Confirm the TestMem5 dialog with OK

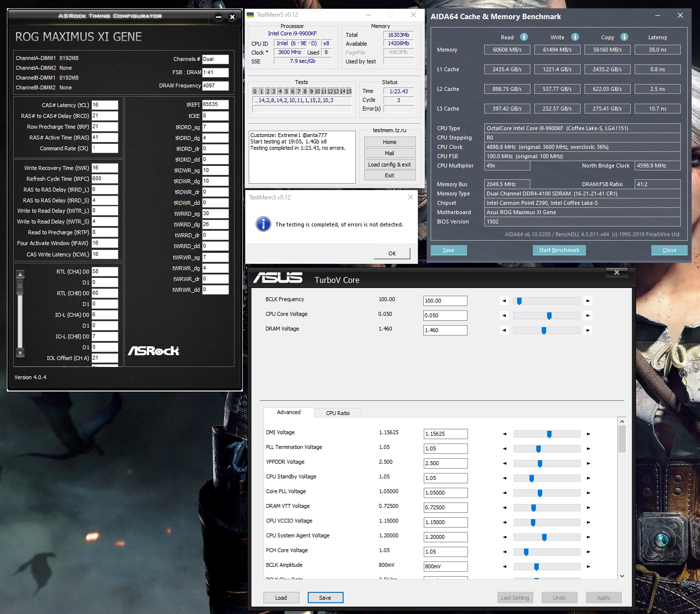392,253
